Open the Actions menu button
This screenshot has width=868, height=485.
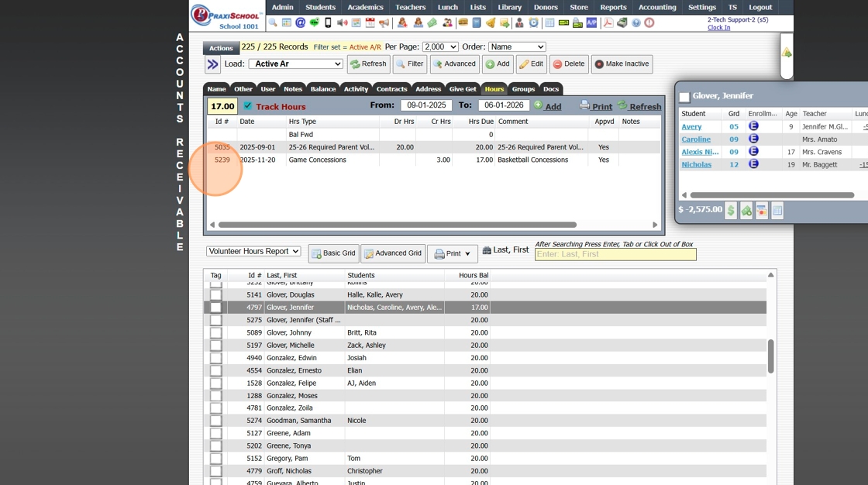coord(221,48)
